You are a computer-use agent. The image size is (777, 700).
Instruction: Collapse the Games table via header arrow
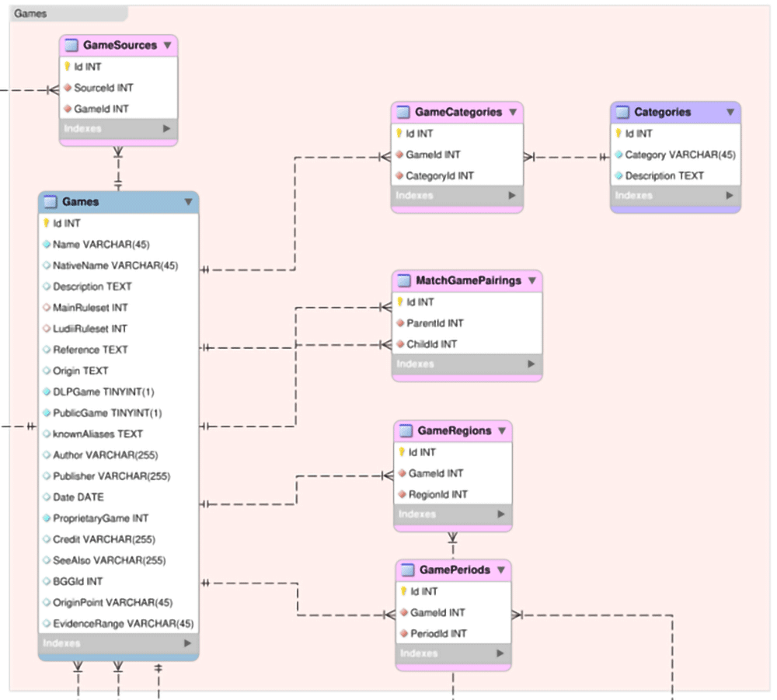[x=188, y=202]
